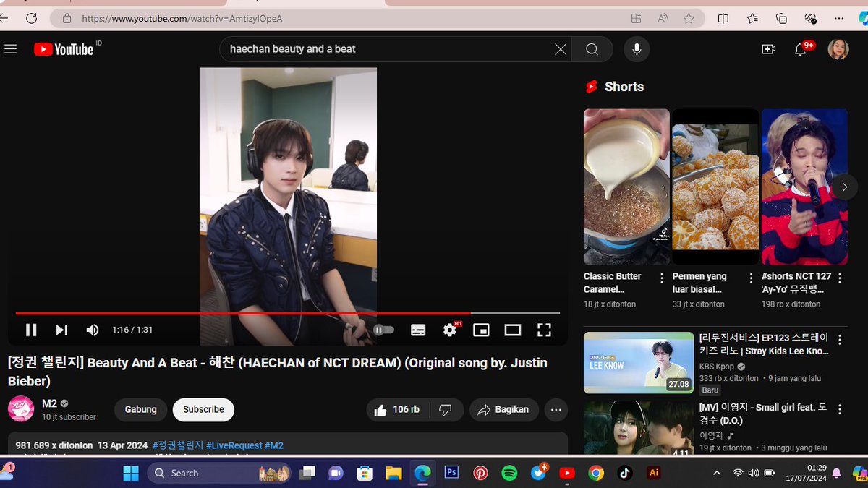Show the next Shorts with arrow
This screenshot has height=488, width=868.
point(844,187)
